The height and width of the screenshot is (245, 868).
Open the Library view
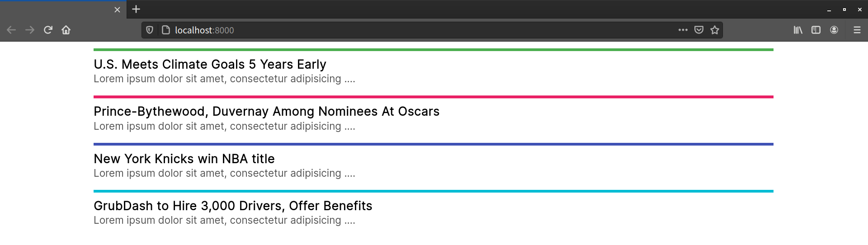(798, 30)
